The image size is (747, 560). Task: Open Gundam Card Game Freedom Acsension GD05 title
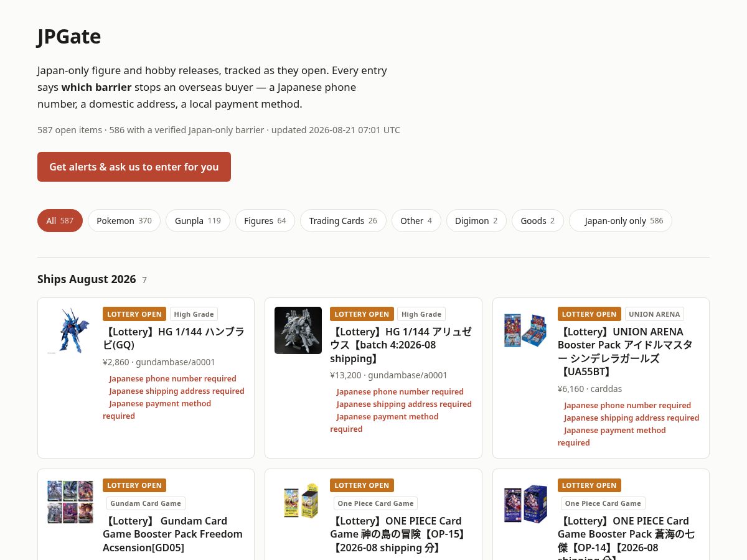(x=173, y=534)
